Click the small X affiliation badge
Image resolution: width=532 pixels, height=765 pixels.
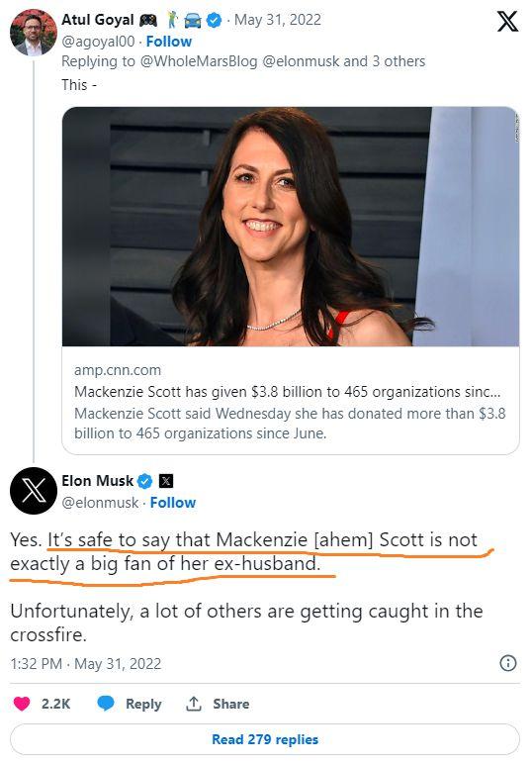[166, 481]
